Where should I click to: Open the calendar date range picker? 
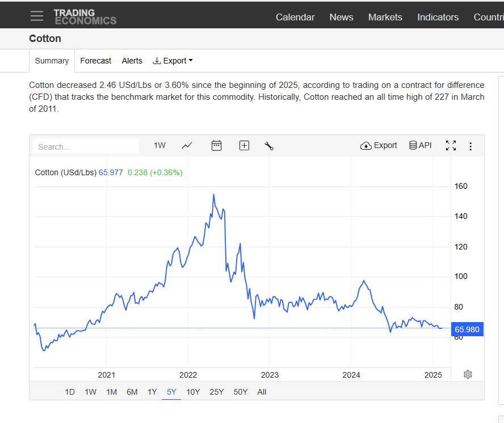click(x=216, y=146)
